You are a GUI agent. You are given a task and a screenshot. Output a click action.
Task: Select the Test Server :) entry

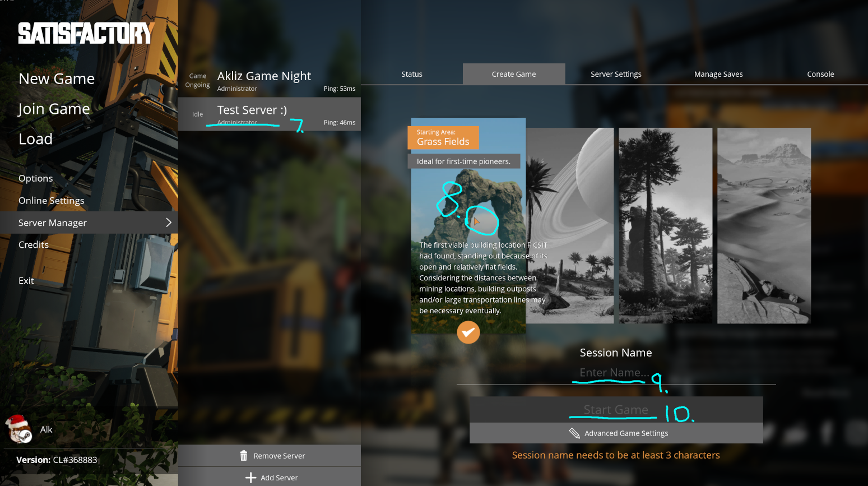[270, 114]
